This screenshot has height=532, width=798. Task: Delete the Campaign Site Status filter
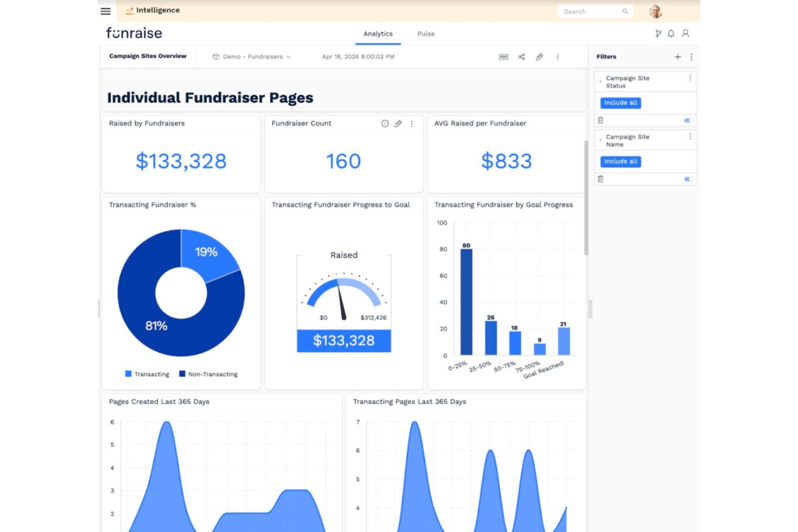click(601, 120)
